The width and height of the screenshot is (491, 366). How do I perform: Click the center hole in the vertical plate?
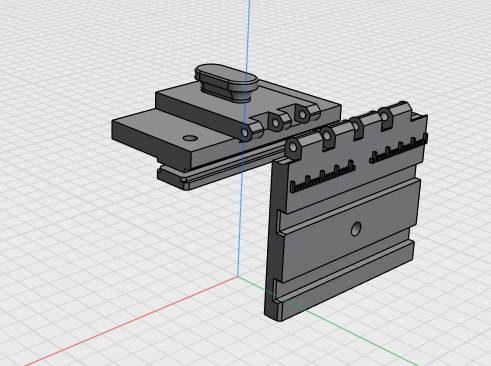(356, 229)
